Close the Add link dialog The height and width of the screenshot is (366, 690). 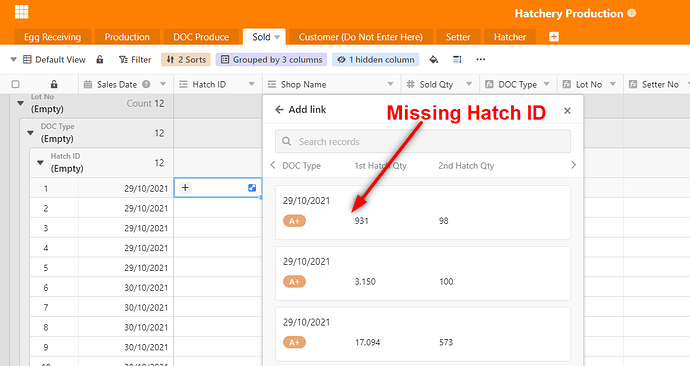click(x=567, y=110)
